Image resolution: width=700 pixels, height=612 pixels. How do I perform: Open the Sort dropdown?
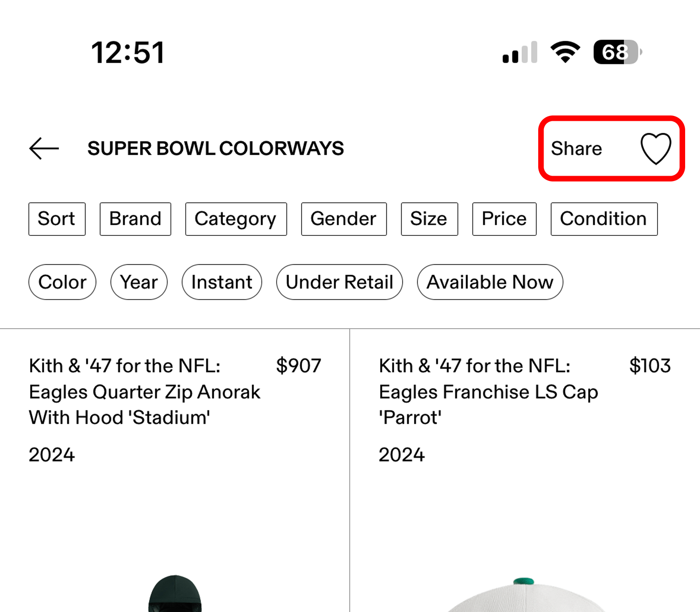57,219
